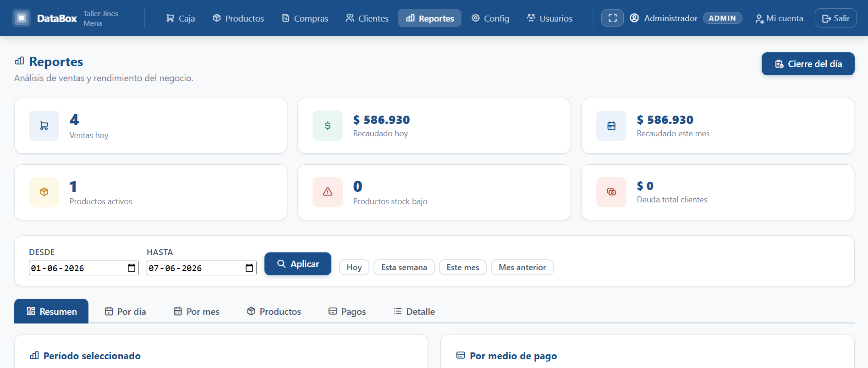Click the Productos stock bajo label
The height and width of the screenshot is (368, 868).
tap(390, 201)
